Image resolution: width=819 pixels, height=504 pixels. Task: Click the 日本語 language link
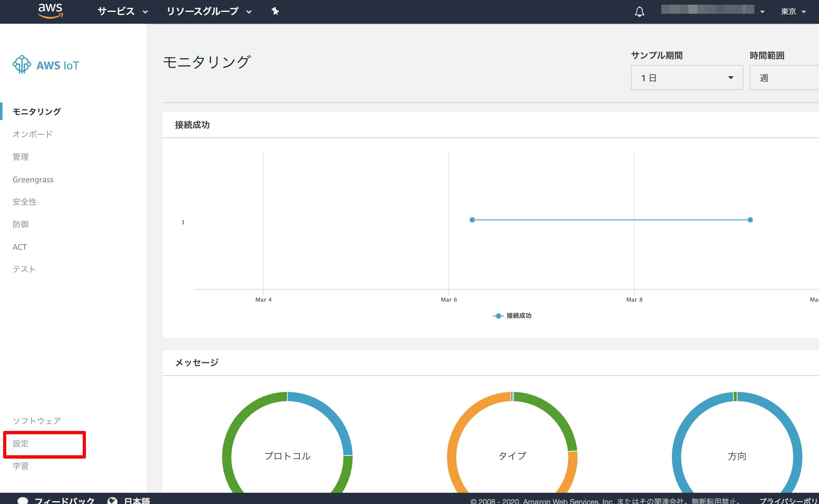click(x=137, y=500)
